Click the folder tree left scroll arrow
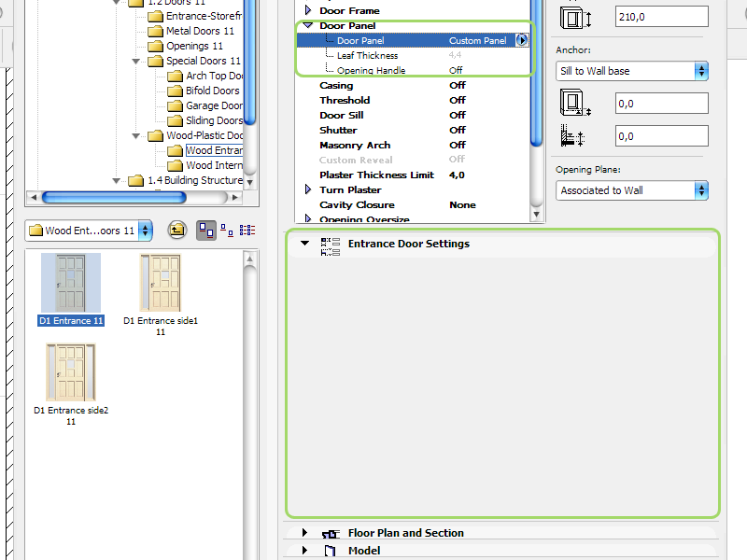747x560 pixels. 34,197
